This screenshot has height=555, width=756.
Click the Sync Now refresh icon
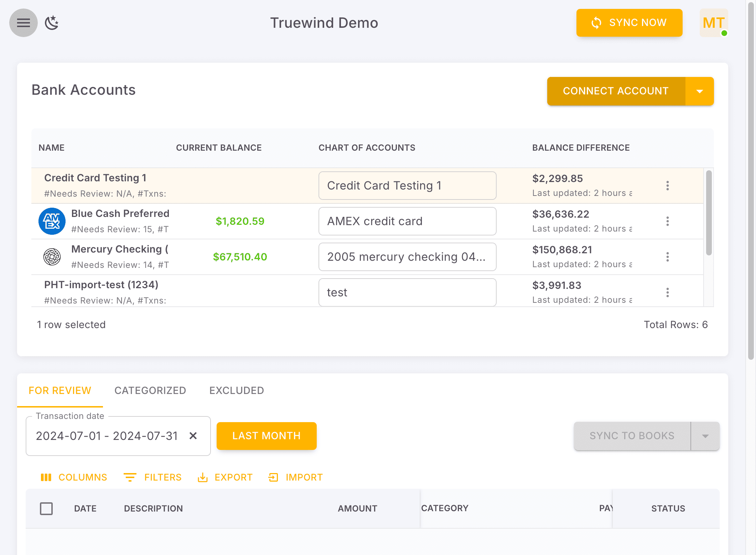point(596,23)
